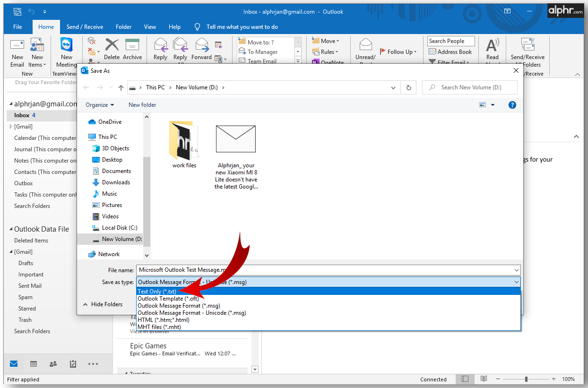Switch to Calendar view in bottom bar
This screenshot has height=388, width=588.
point(34,364)
